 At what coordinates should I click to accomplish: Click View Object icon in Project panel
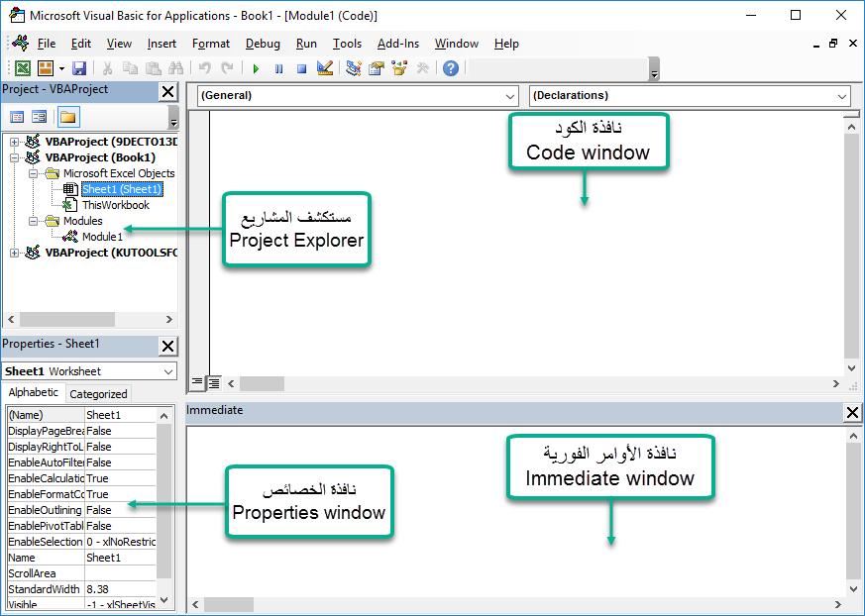pyautogui.click(x=40, y=117)
